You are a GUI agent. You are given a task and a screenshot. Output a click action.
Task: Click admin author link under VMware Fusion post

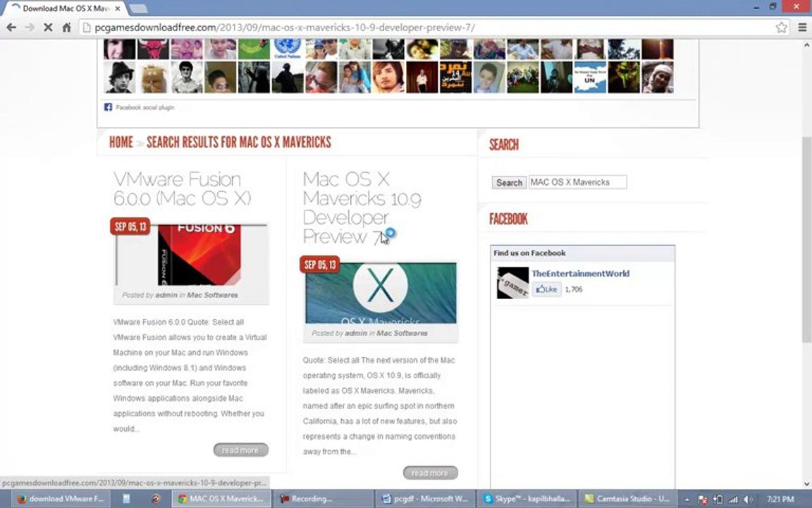pos(166,295)
